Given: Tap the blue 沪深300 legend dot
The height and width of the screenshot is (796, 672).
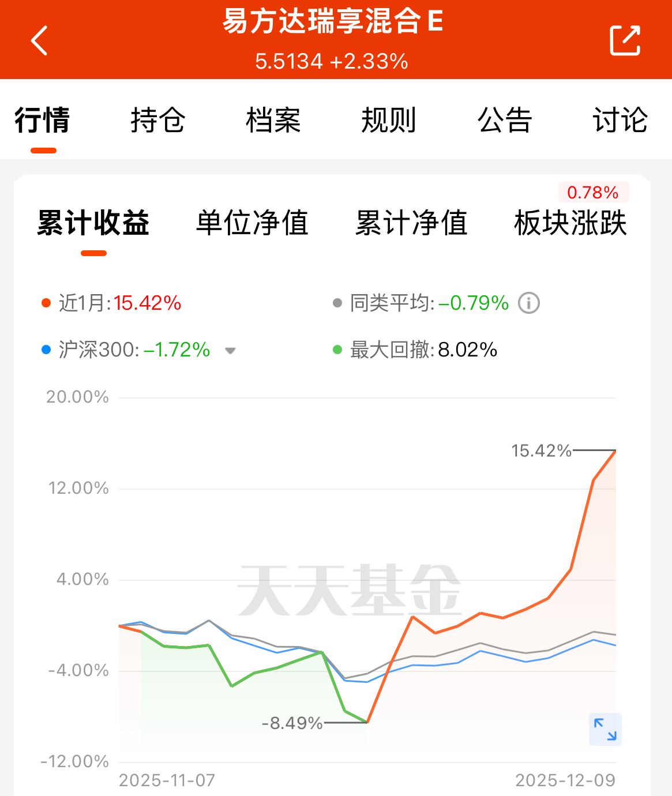Looking at the screenshot, I should click(x=46, y=350).
